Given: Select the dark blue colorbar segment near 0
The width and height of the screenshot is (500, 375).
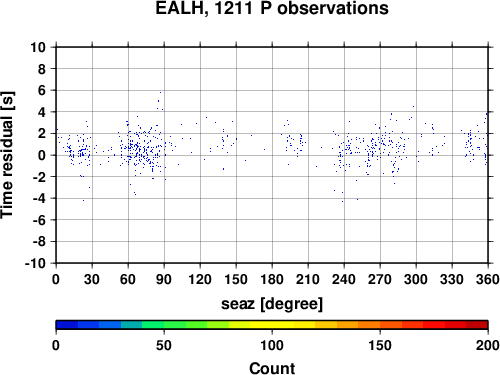Looking at the screenshot, I should (x=67, y=325).
